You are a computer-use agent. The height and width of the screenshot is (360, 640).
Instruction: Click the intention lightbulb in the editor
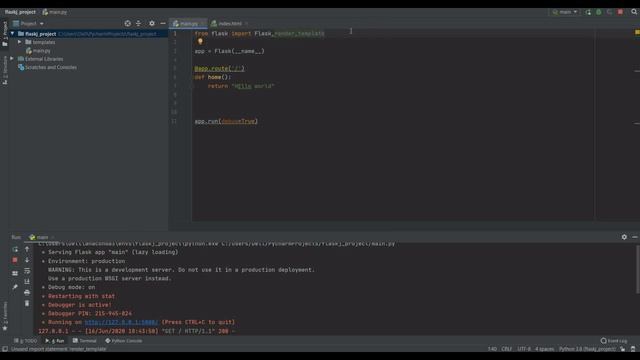200,41
